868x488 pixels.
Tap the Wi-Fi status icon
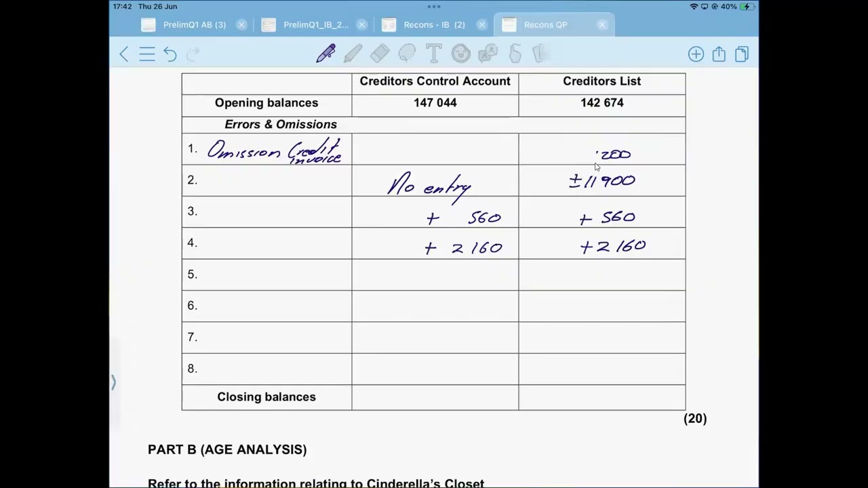(x=694, y=6)
